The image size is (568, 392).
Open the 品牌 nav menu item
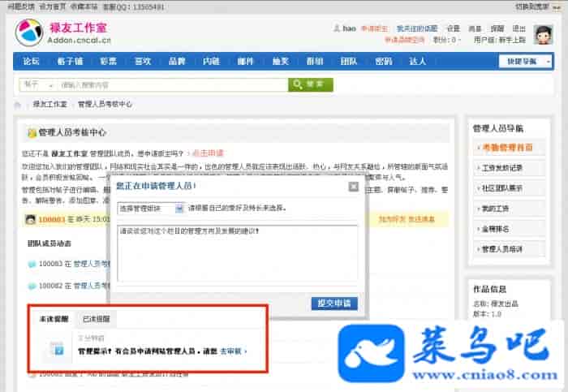(177, 61)
